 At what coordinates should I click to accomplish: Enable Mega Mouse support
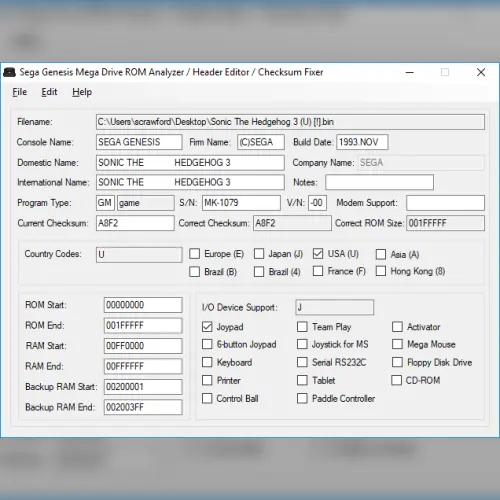(397, 344)
